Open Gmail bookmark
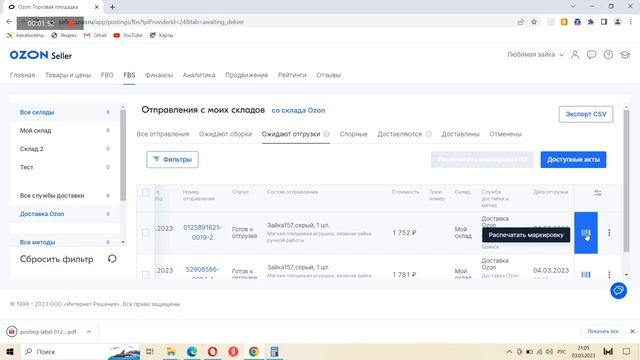 point(95,36)
